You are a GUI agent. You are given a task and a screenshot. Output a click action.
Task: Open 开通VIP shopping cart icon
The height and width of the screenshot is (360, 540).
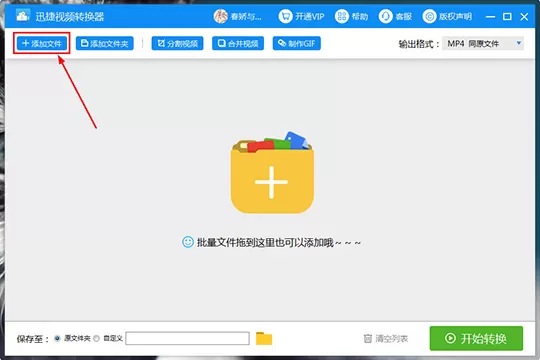click(x=285, y=16)
